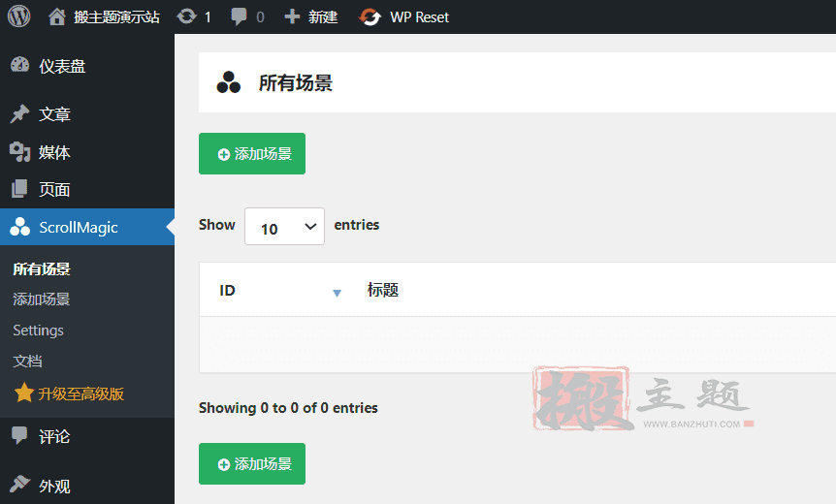836x504 pixels.
Task: Open WP Reset from admin bar
Action: (x=419, y=17)
